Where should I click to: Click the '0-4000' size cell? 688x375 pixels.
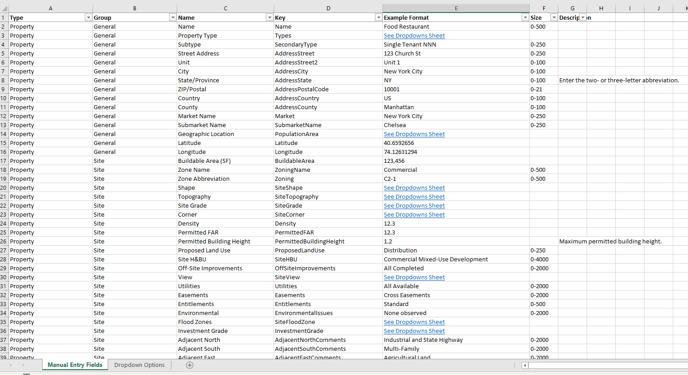[x=544, y=259]
